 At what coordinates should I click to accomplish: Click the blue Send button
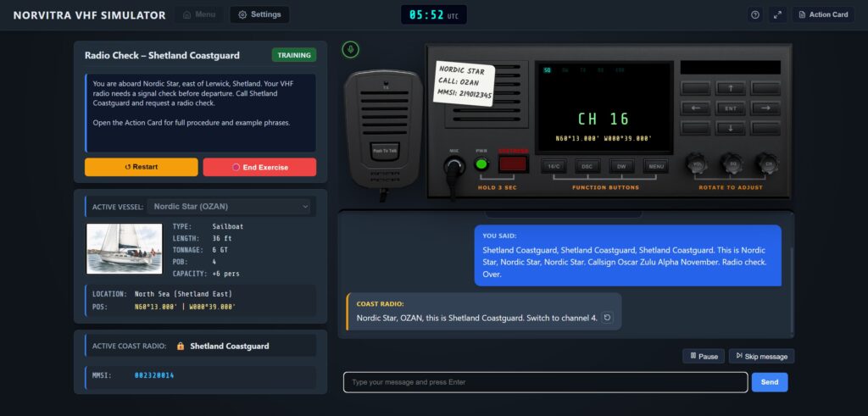770,382
